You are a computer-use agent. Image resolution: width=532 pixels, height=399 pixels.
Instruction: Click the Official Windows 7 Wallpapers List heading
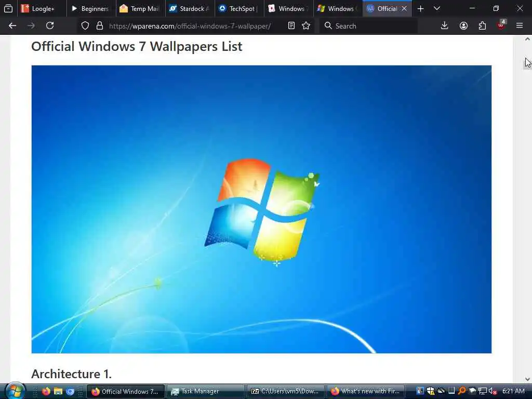(x=137, y=46)
